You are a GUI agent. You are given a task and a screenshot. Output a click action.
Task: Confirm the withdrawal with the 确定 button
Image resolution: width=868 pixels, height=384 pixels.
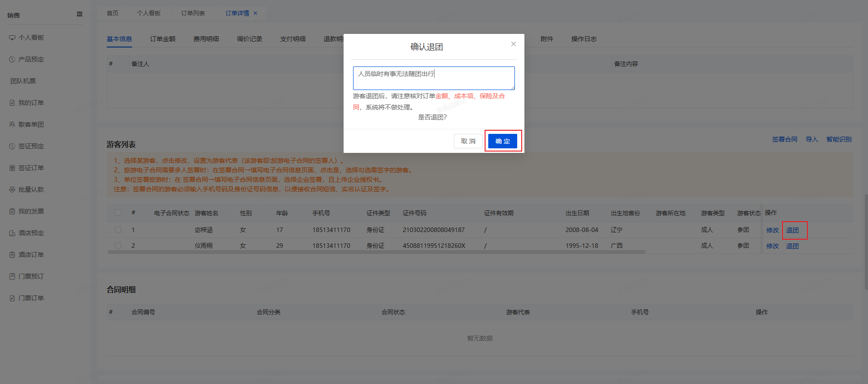pyautogui.click(x=502, y=141)
